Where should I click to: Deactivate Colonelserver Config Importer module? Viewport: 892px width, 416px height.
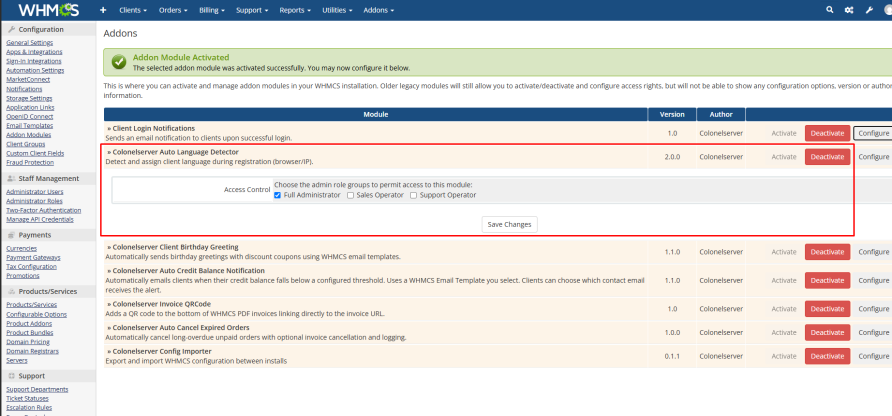tap(827, 356)
